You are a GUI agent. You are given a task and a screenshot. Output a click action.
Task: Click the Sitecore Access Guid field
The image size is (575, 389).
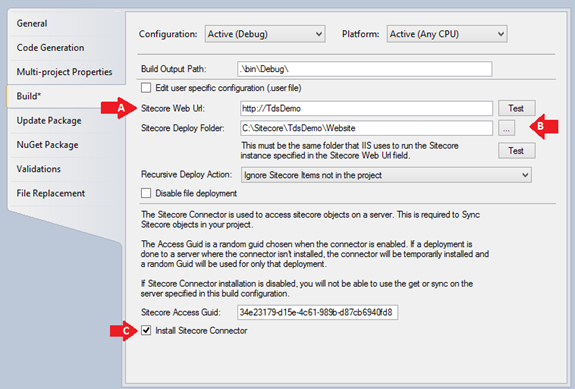[318, 312]
